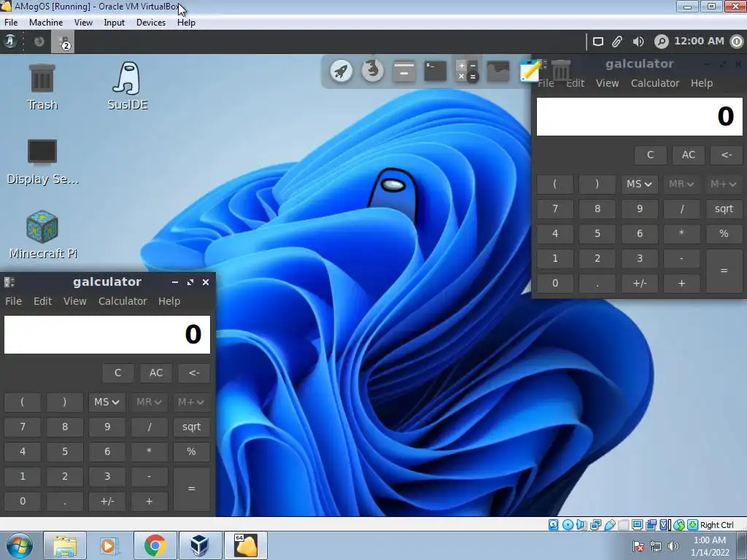Screen dimensions: 747x560
Task: Open the file manager drawer icon in dock
Action: [x=404, y=71]
